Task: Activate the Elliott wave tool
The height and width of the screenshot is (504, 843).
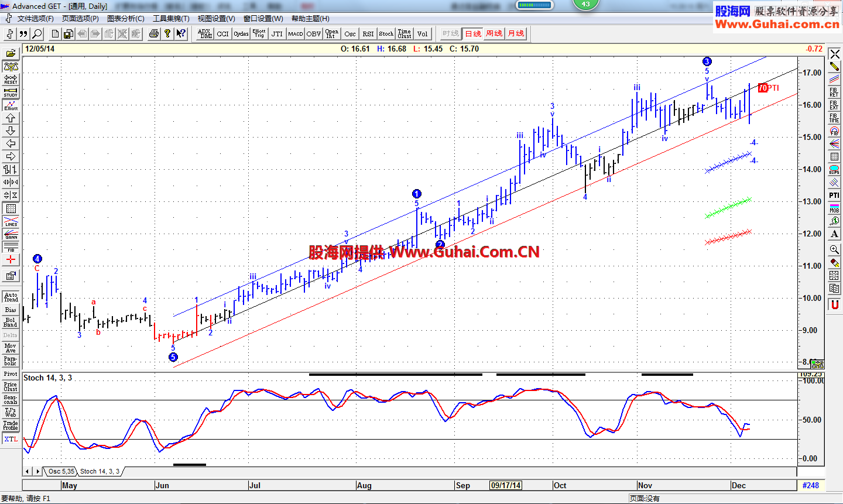Action: click(11, 105)
